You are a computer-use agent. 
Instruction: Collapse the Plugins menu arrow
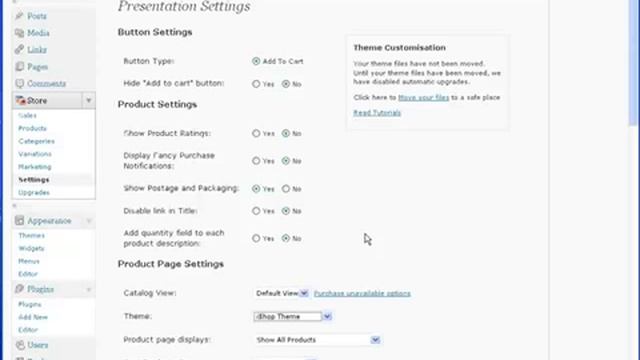[x=89, y=289]
